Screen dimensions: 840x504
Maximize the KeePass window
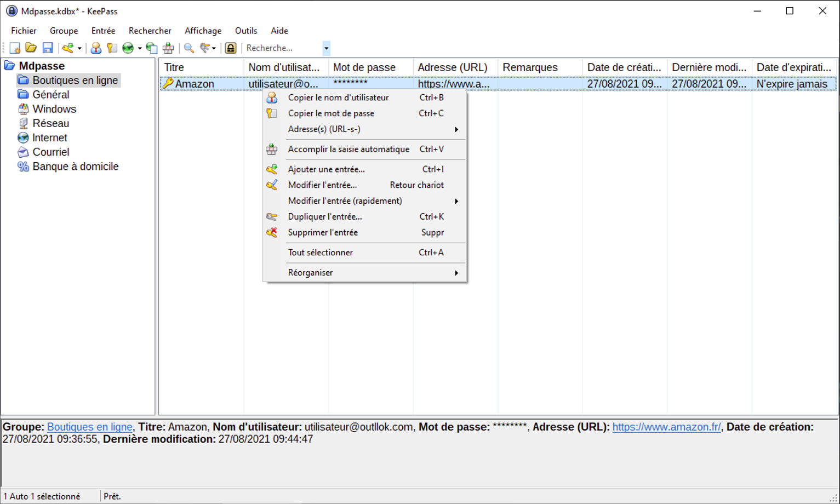[790, 11]
